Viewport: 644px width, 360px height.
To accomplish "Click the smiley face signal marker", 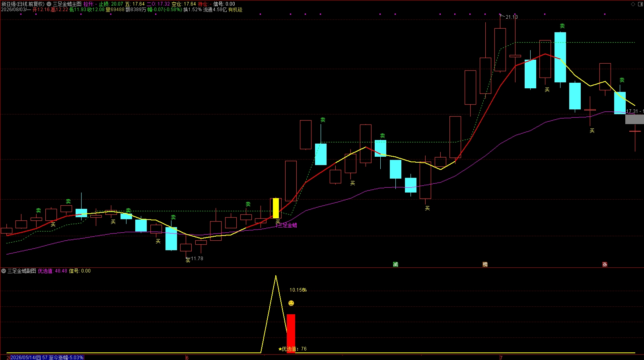I will click(291, 303).
